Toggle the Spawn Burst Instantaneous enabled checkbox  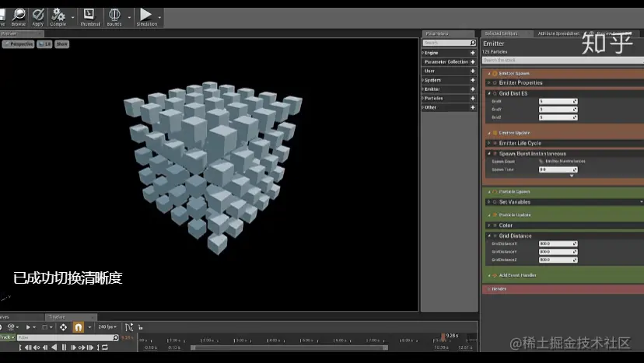[495, 154]
